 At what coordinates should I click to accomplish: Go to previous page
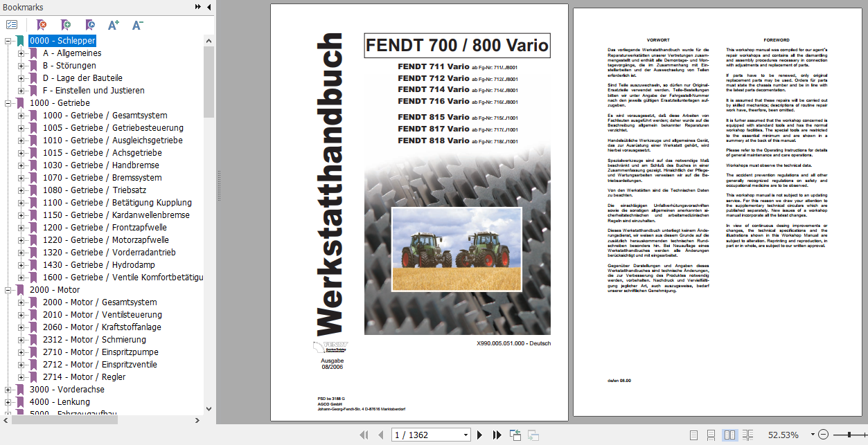coord(380,435)
